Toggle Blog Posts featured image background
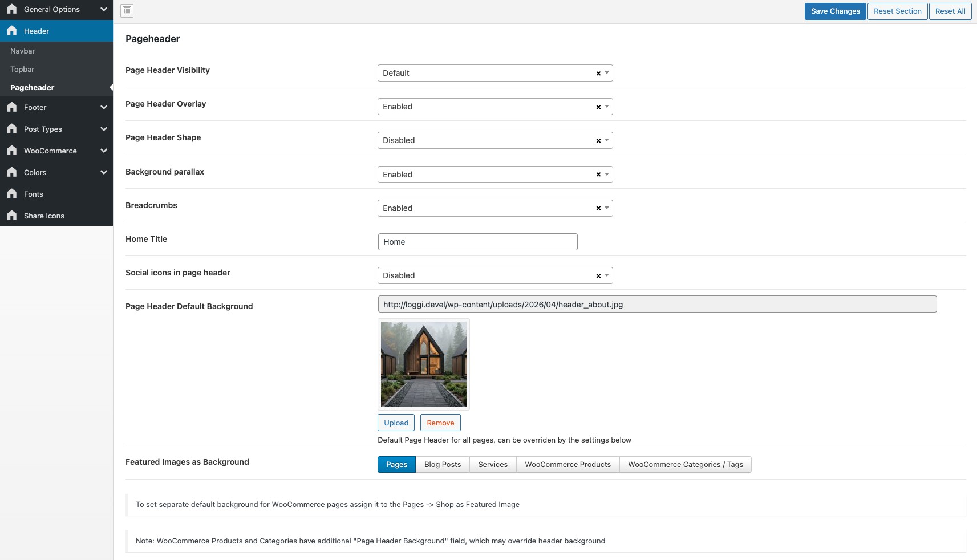This screenshot has width=977, height=560. (x=443, y=465)
